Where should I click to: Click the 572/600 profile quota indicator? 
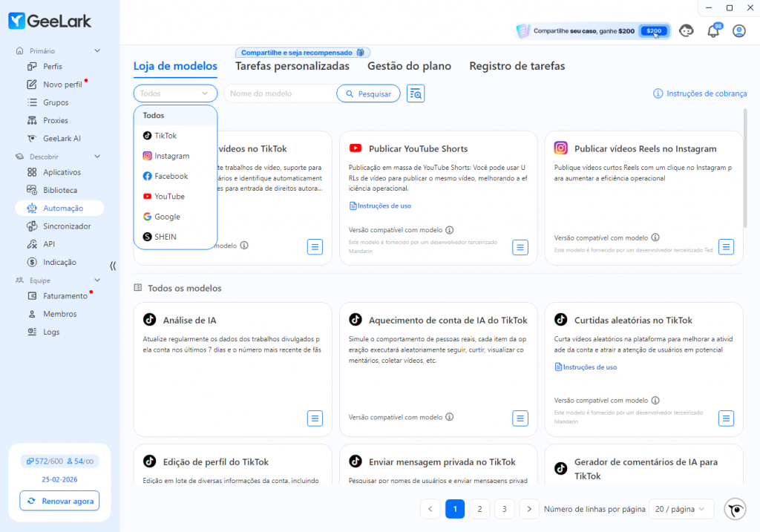[x=45, y=462]
